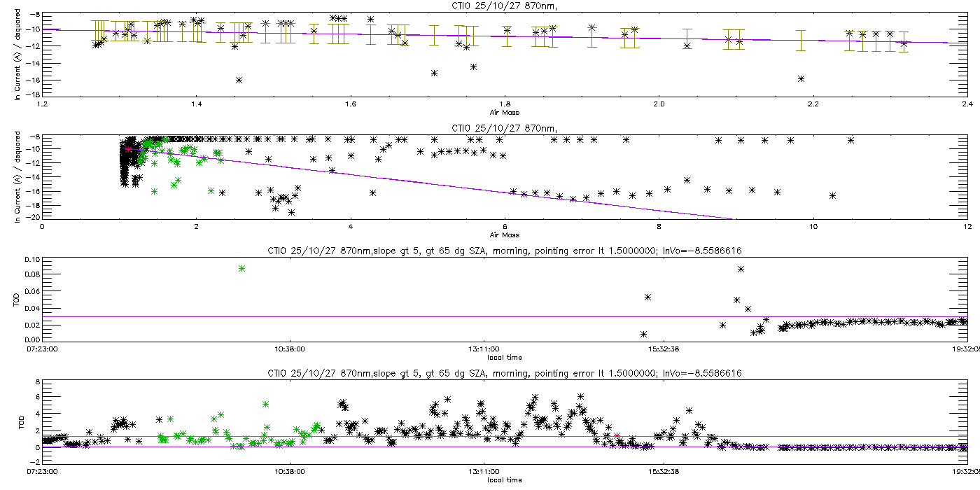
Task: Click the TOD y-axis label of third plot
Action: 17,300
